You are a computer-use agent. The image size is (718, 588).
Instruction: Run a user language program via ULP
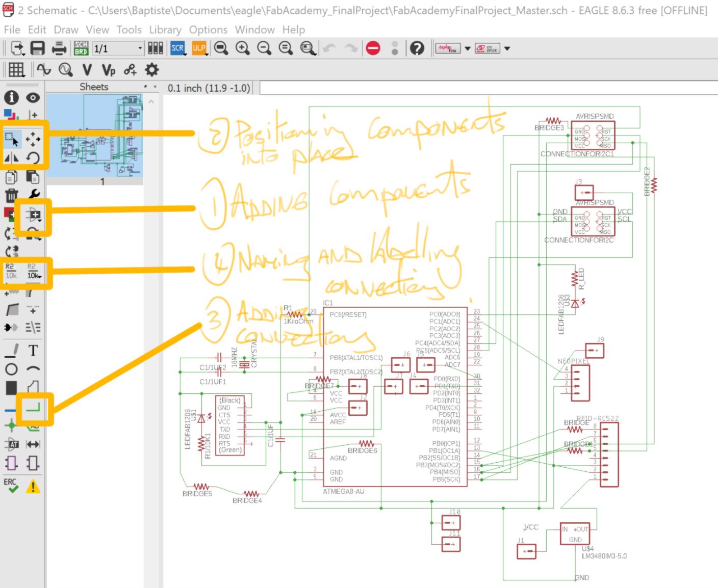(199, 48)
